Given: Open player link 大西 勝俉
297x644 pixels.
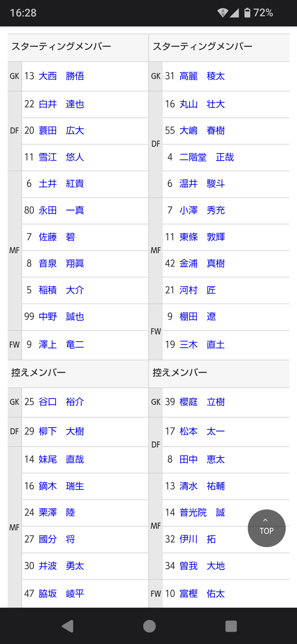Looking at the screenshot, I should coord(61,76).
